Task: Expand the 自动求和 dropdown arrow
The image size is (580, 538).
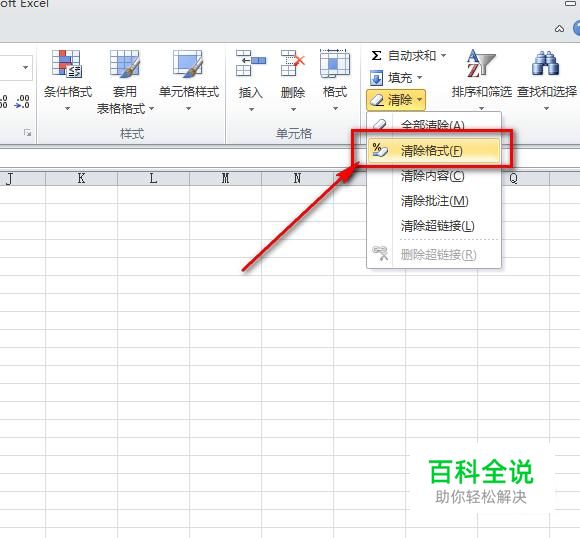Action: coord(443,56)
